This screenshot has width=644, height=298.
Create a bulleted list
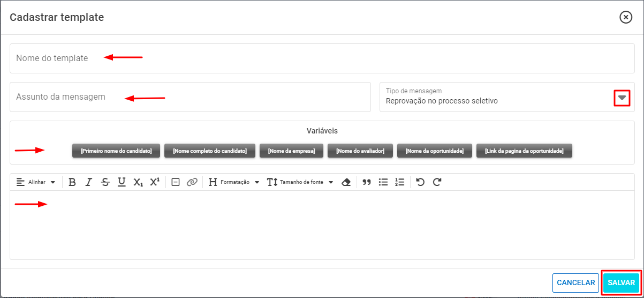(x=383, y=182)
